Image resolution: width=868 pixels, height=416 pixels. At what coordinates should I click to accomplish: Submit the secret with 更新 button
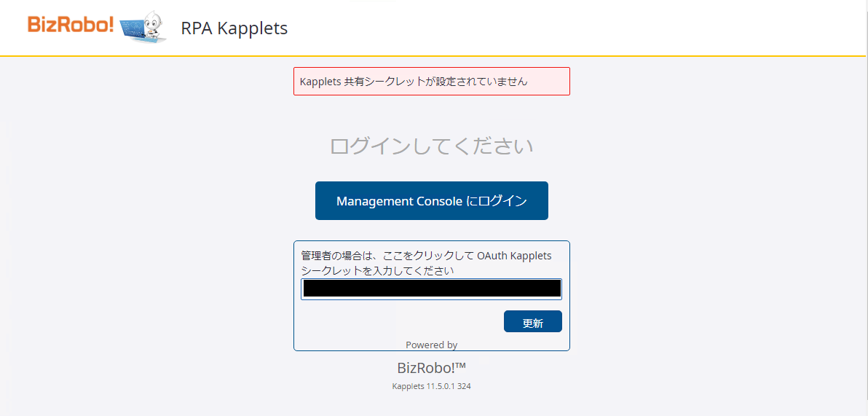click(x=532, y=321)
